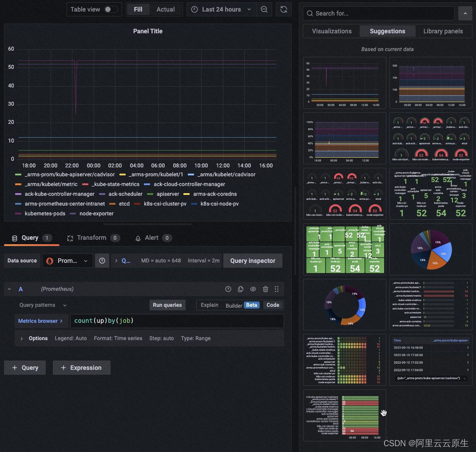Click the clock icon in time picker

(x=194, y=9)
